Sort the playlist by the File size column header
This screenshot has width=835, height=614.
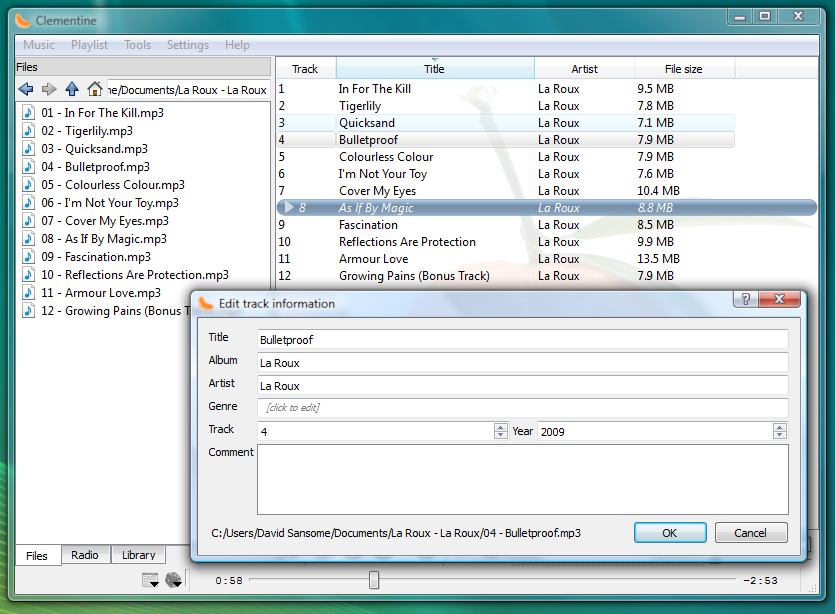pos(684,69)
